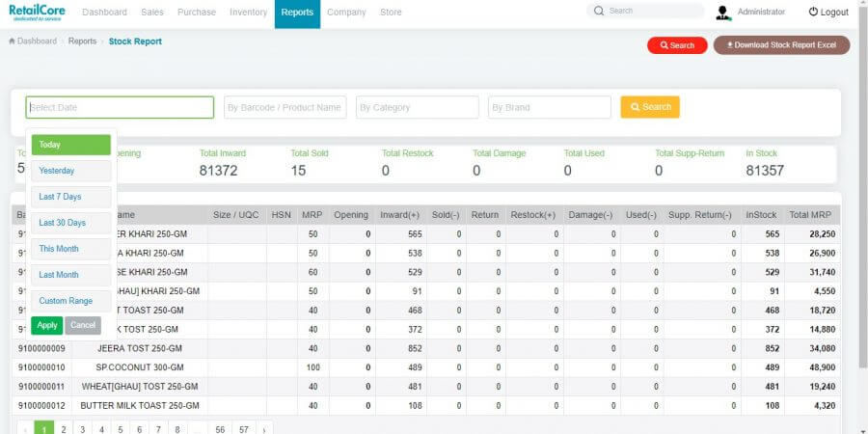Click SP.COCONUT 300-GM product name
This screenshot has height=434, width=868.
point(140,367)
